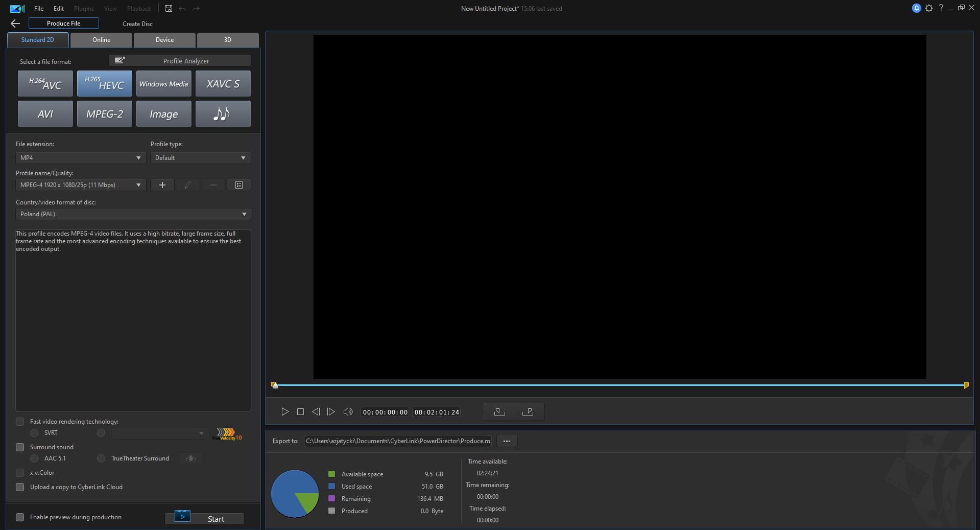Image resolution: width=980 pixels, height=530 pixels.
Task: Go back with the left arrow
Action: (x=15, y=24)
